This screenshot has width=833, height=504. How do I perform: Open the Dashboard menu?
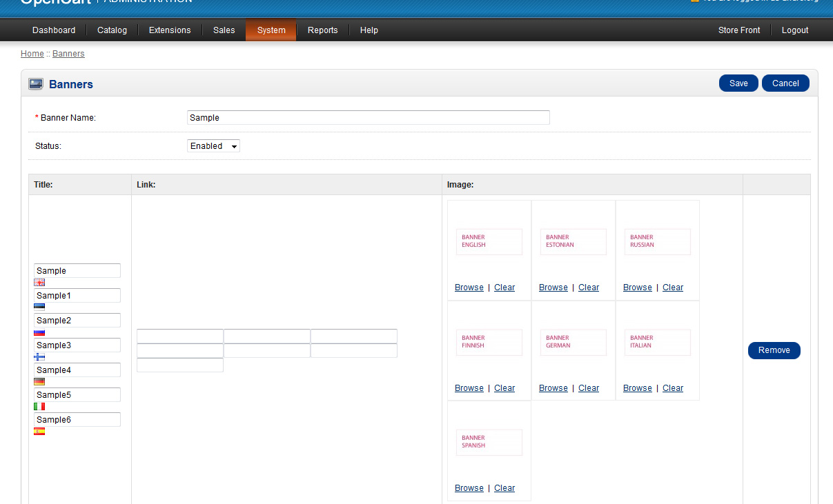54,30
